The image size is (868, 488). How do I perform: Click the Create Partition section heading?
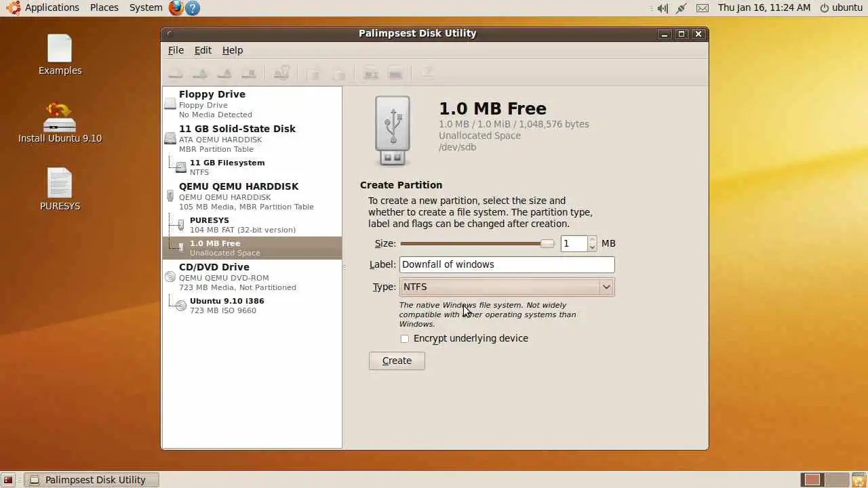point(401,185)
